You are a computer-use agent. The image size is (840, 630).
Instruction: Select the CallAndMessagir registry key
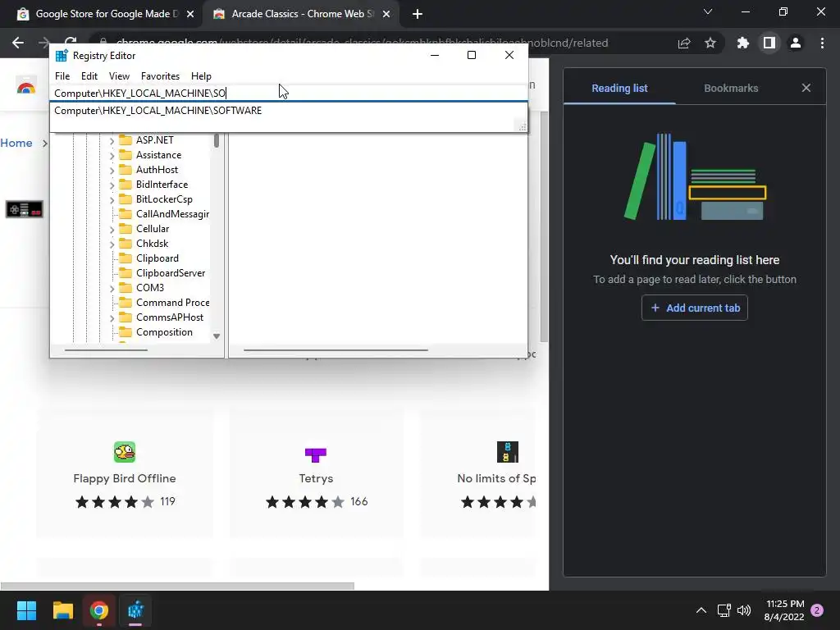click(x=172, y=214)
